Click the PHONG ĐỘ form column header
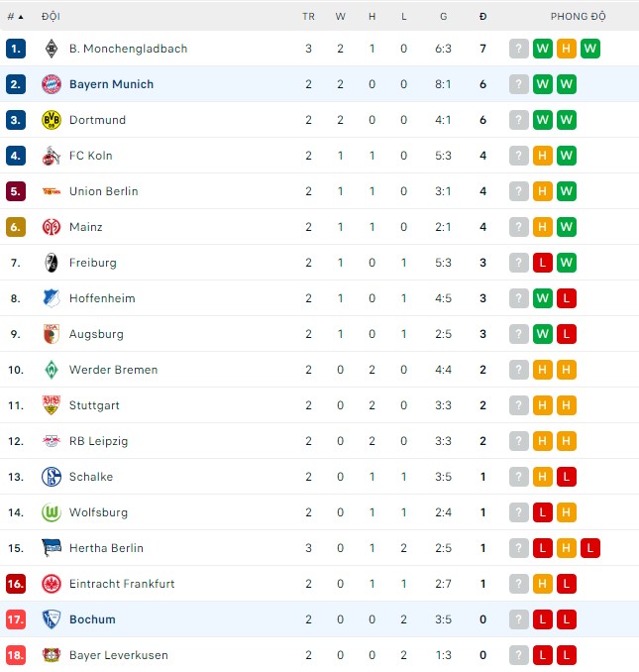 [579, 17]
